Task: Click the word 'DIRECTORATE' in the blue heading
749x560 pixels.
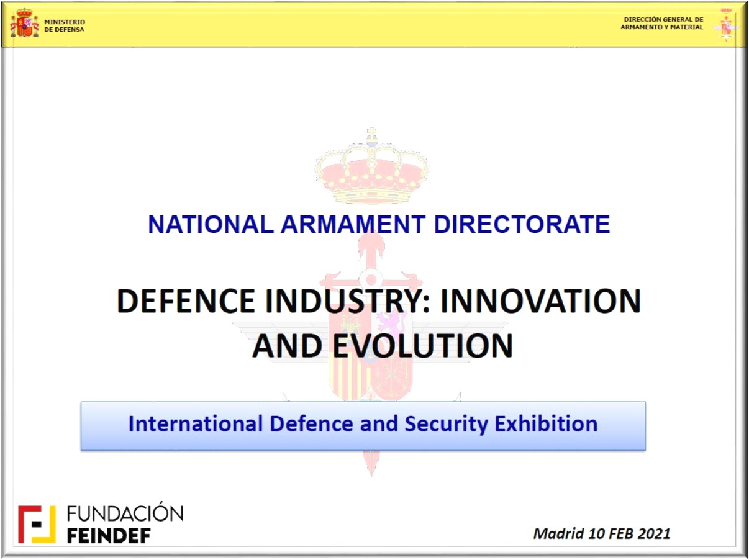Action: click(x=522, y=224)
